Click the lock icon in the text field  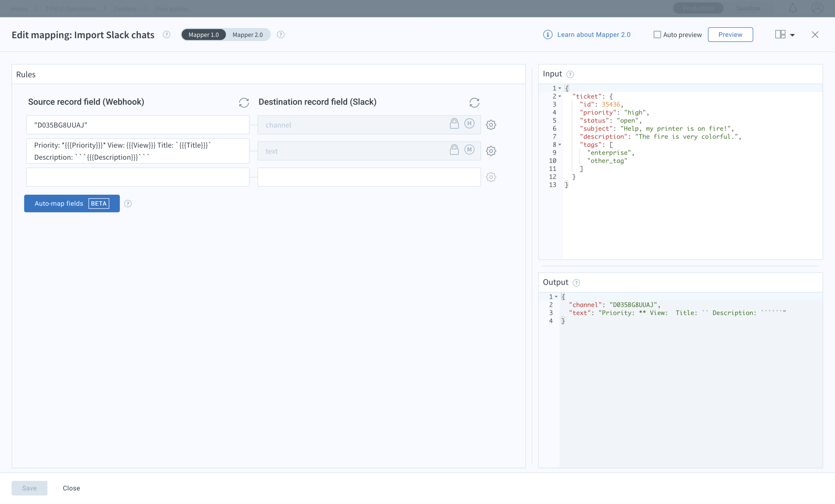click(454, 150)
